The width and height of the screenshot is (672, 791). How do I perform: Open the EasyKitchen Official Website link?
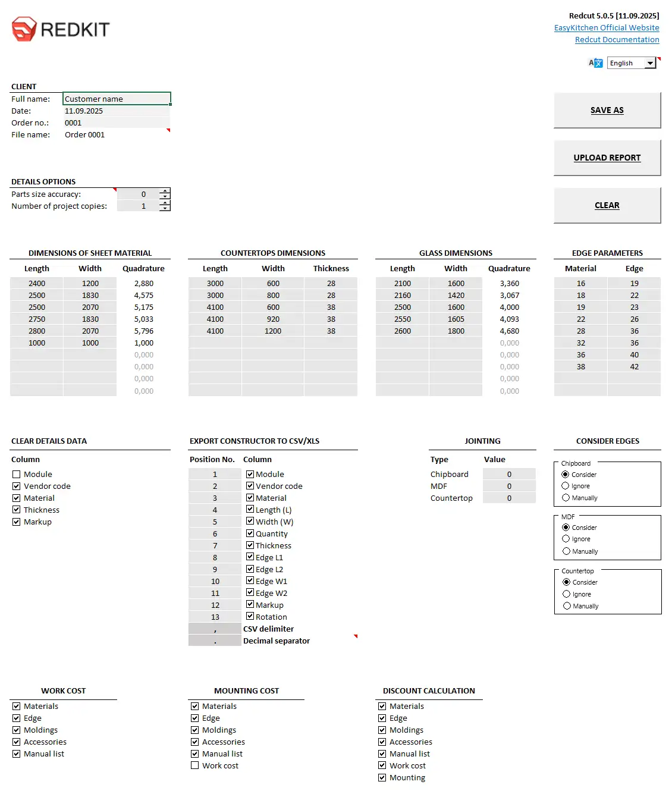606,27
